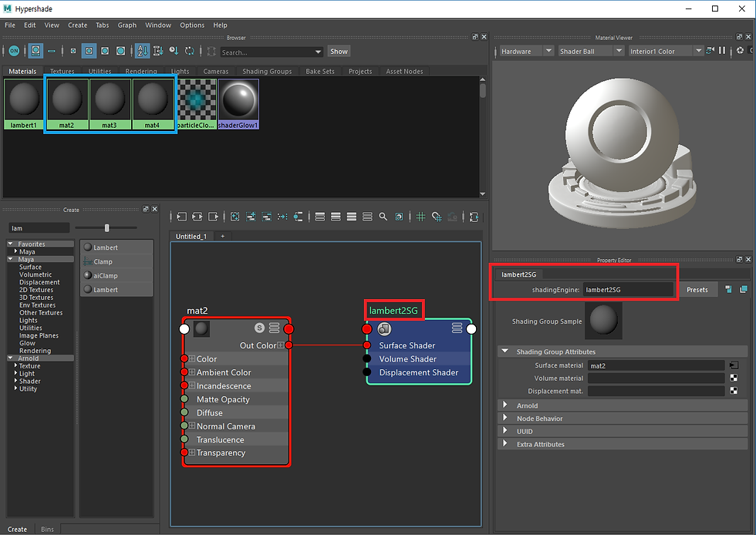Rearrange the graph layout
Viewport: 756px width, 535px height.
click(x=282, y=217)
